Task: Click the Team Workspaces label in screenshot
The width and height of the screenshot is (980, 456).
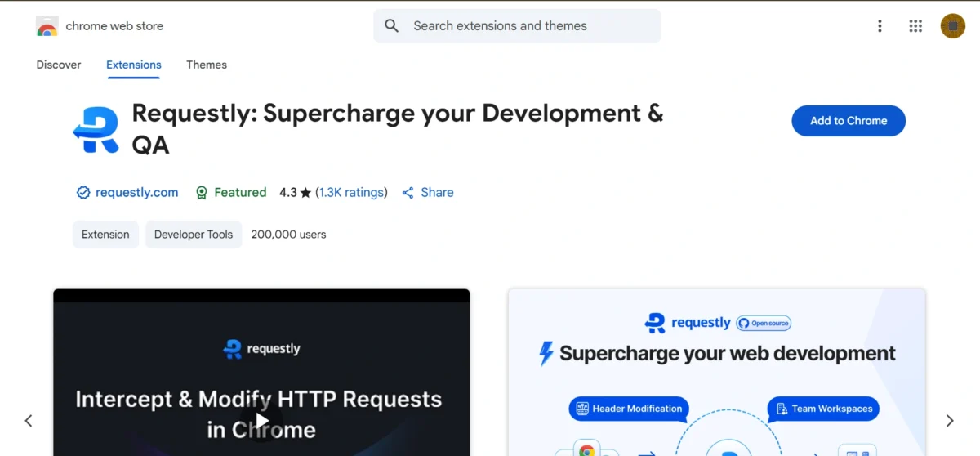Action: point(823,409)
